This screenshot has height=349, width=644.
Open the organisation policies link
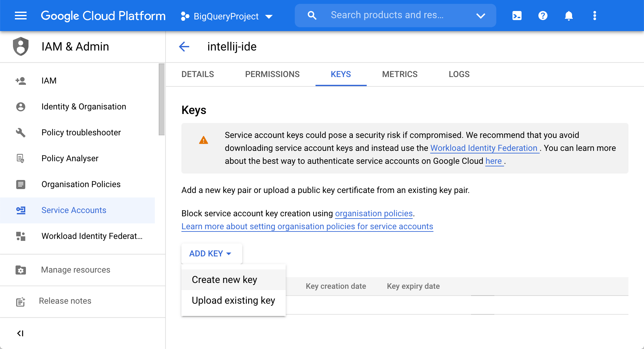coord(374,213)
